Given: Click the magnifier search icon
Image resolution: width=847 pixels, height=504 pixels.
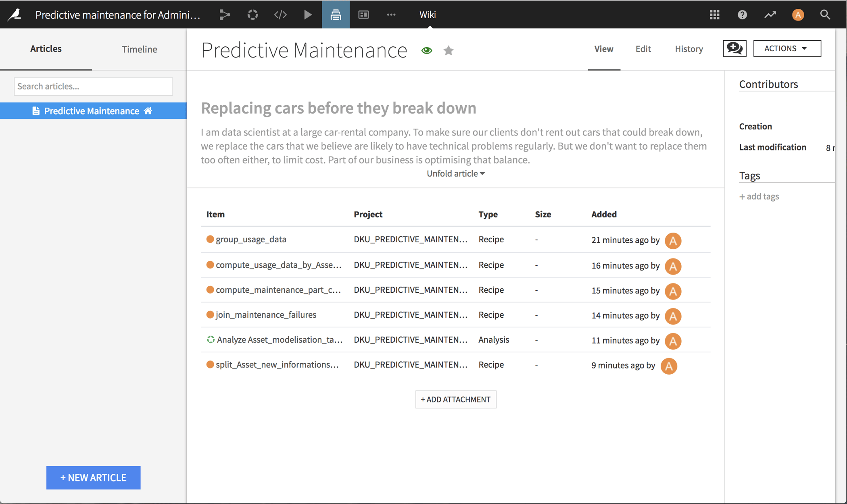Looking at the screenshot, I should (825, 15).
